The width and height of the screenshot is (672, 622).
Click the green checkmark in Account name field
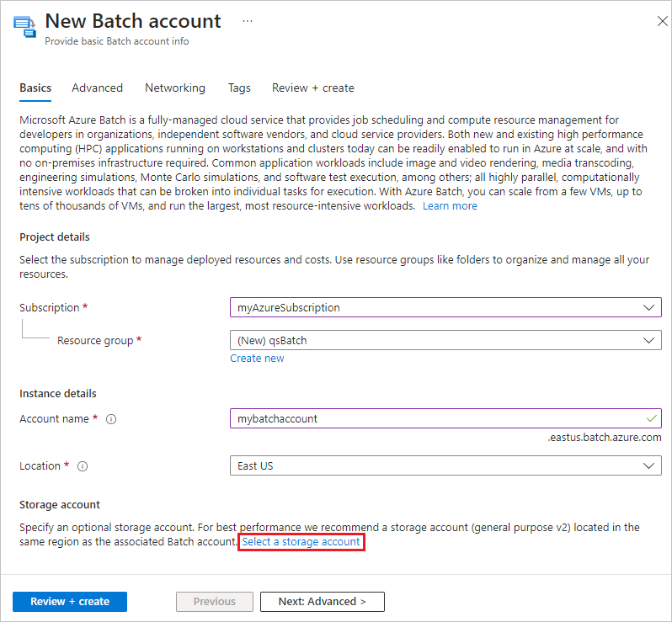(650, 417)
